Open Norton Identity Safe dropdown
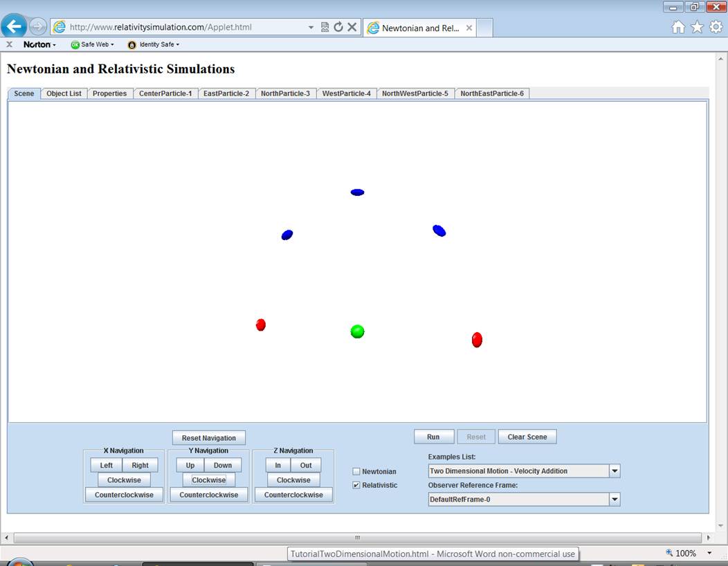The height and width of the screenshot is (566, 728). [154, 44]
